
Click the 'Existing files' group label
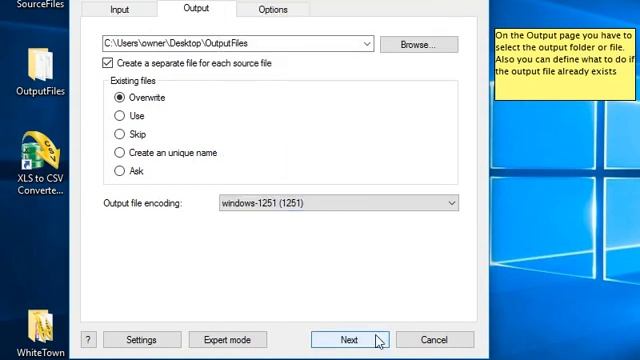point(133,81)
